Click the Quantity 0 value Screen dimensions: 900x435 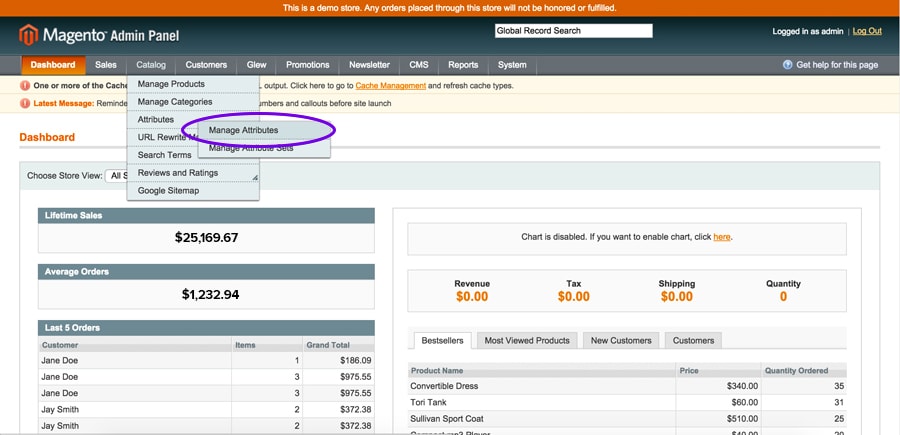[x=783, y=297]
